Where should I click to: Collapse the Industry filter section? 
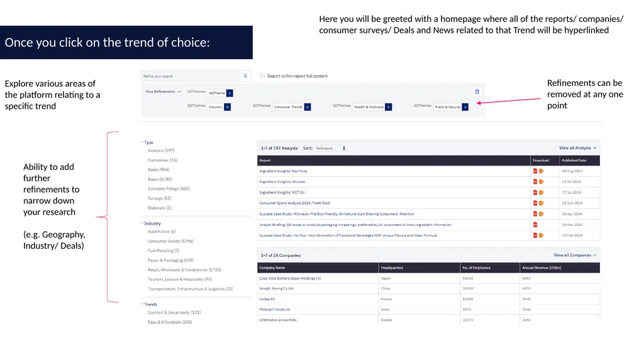click(x=142, y=223)
